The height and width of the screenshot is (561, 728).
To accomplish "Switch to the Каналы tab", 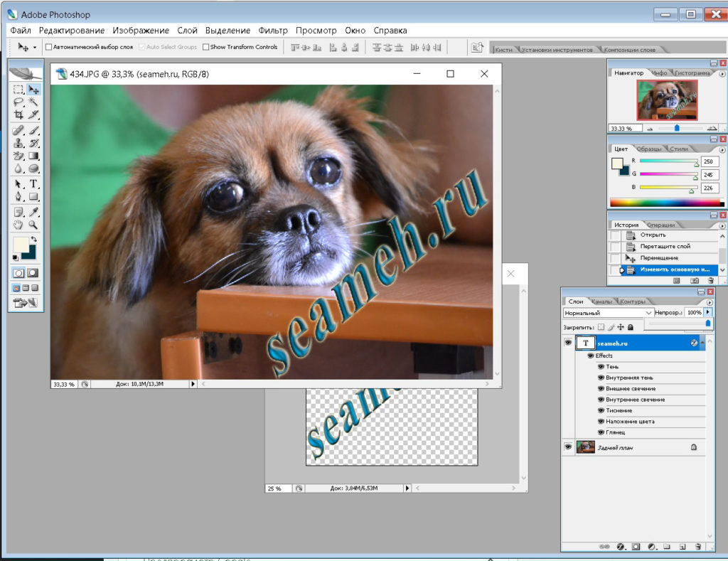I will pos(601,301).
